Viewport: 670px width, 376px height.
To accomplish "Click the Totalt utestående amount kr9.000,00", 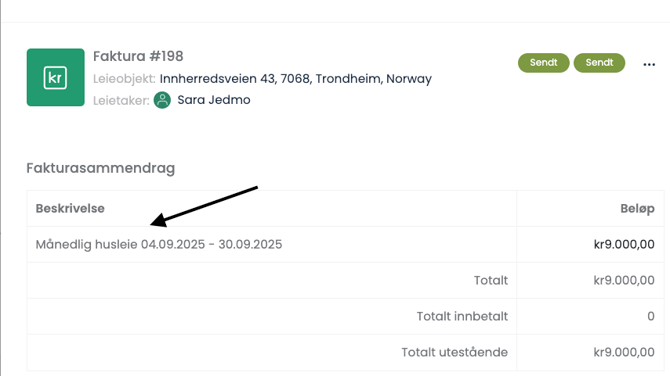I will (x=624, y=352).
